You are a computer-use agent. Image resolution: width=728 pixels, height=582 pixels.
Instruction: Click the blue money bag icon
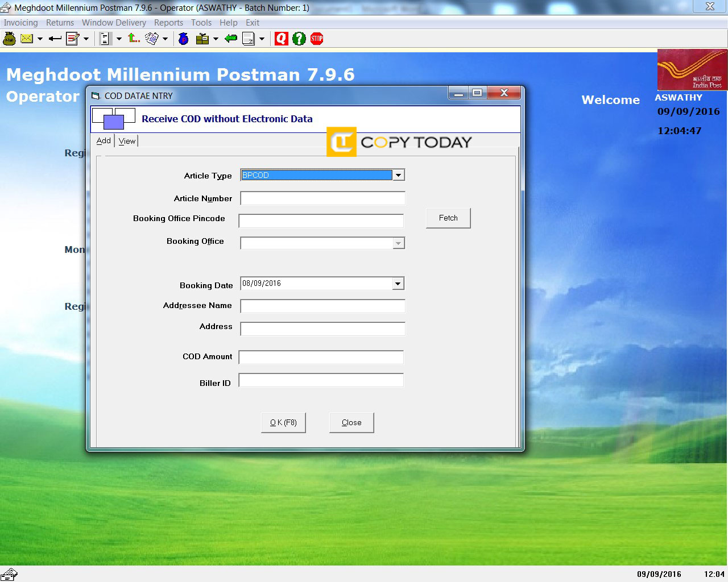click(184, 39)
